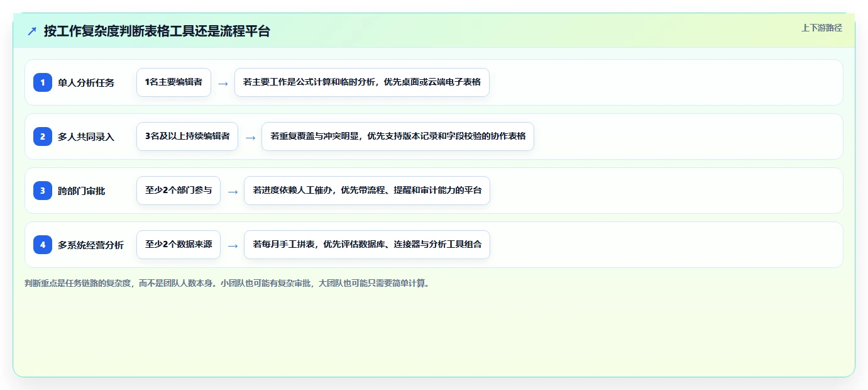Click the 1名主要编辑者 chip

tap(173, 82)
